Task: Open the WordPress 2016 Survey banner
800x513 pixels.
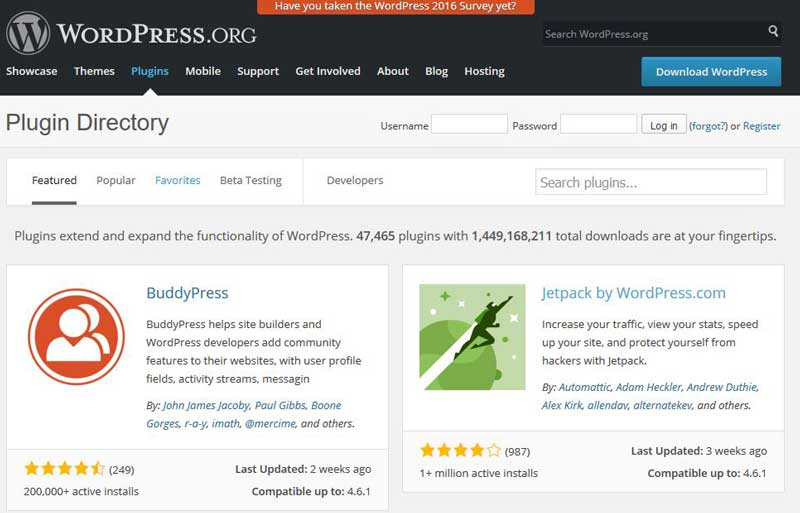Action: click(x=396, y=7)
